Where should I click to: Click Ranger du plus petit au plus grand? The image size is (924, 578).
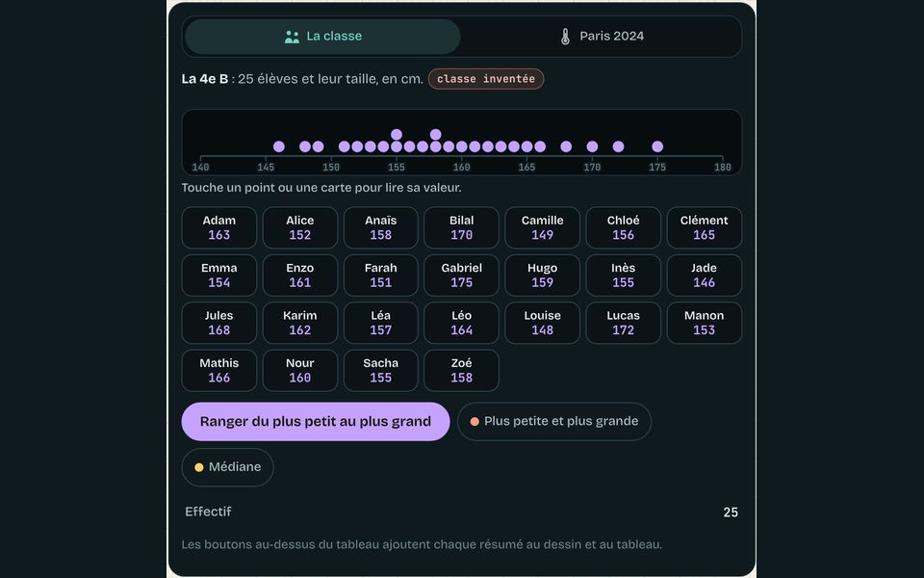click(316, 422)
